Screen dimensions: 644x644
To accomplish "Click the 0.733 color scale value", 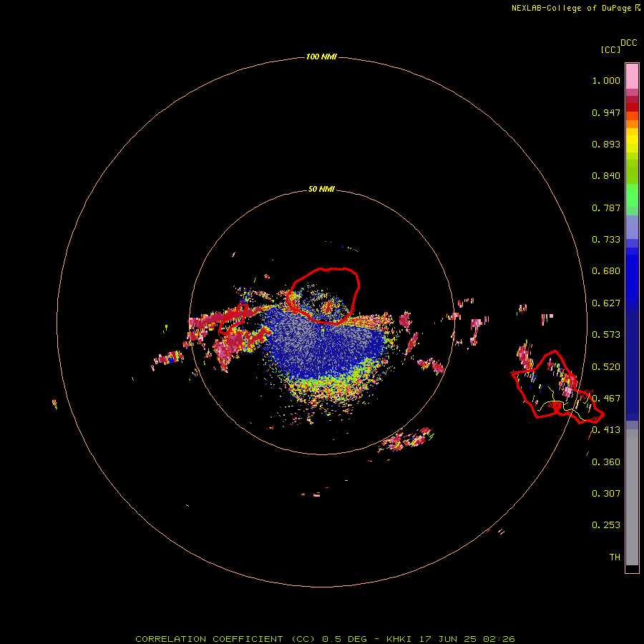I will click(606, 240).
